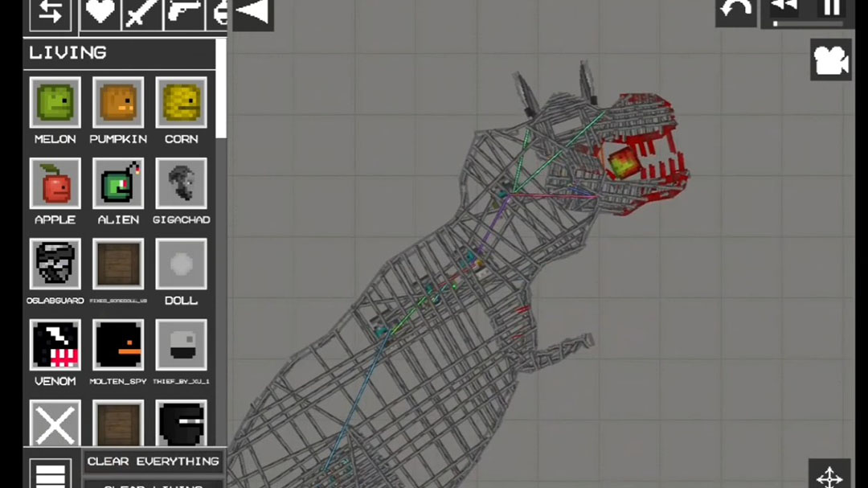868x488 pixels.
Task: Select the Melon character
Action: pyautogui.click(x=55, y=102)
